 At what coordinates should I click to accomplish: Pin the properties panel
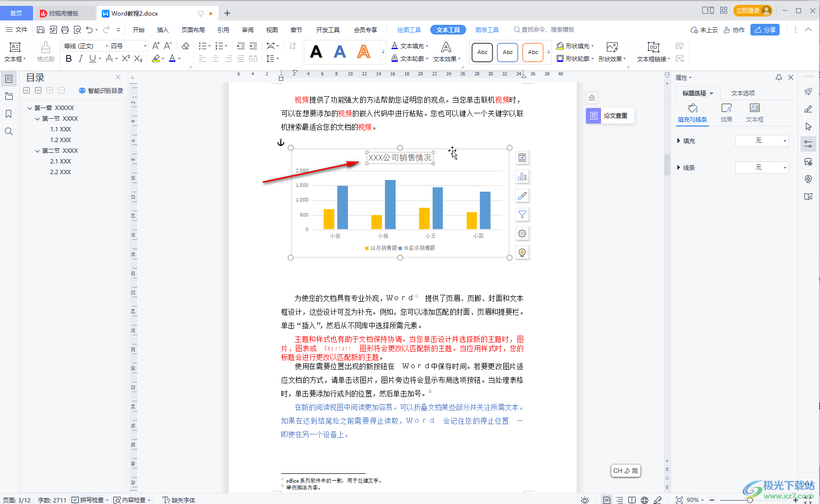tap(779, 77)
